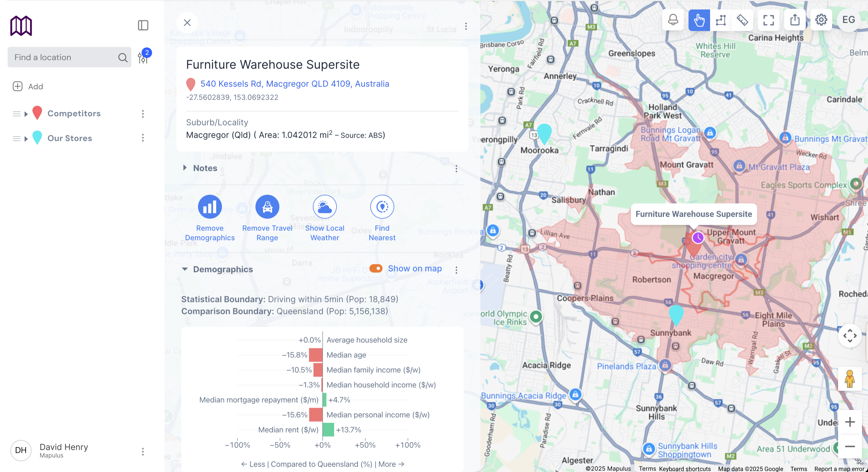Click Report a map error link
This screenshot has width=868, height=472.
pyautogui.click(x=839, y=469)
